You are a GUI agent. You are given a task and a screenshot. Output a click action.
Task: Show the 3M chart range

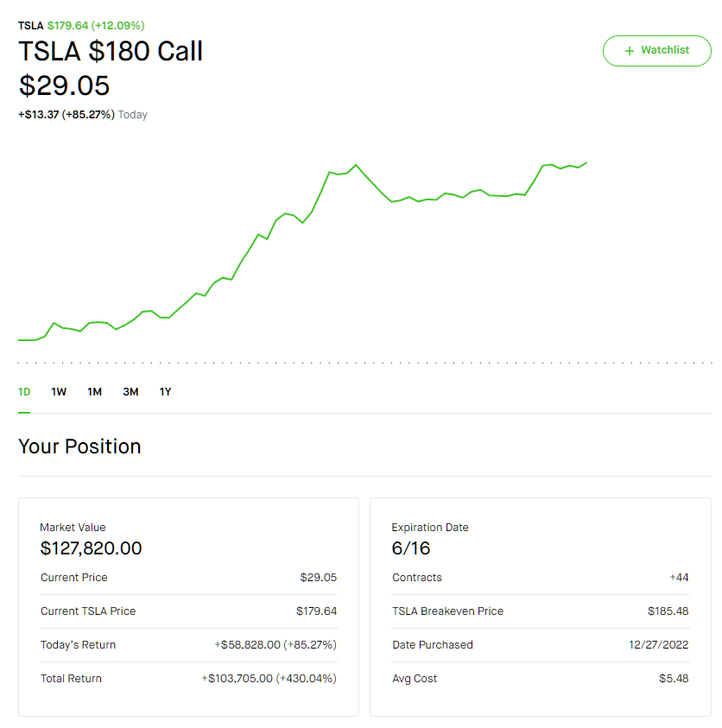[130, 392]
